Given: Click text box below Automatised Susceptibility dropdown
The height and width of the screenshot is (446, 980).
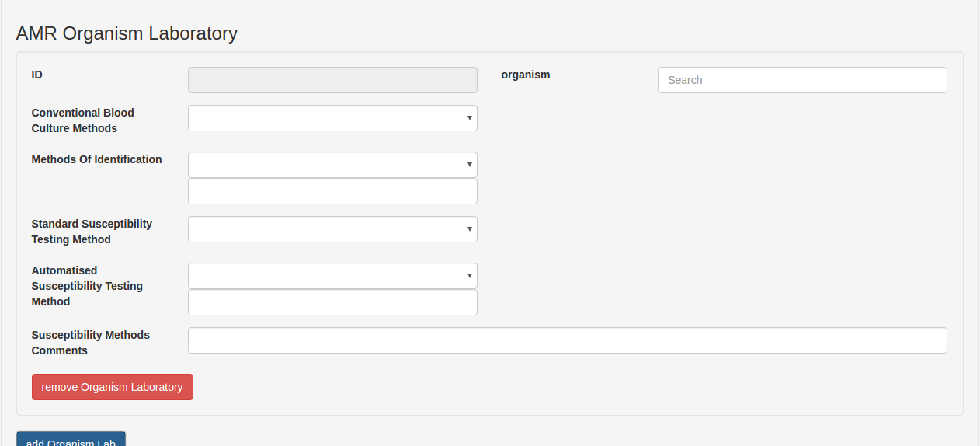Looking at the screenshot, I should click(x=332, y=302).
